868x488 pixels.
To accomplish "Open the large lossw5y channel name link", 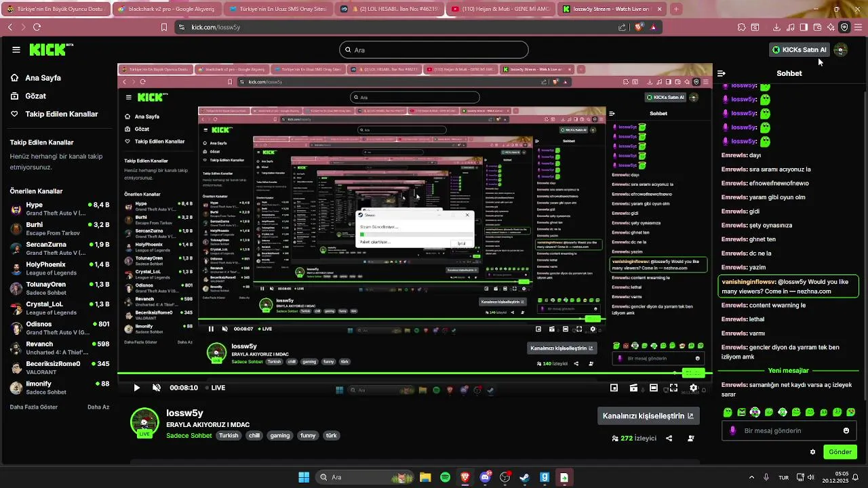I will 184,413.
